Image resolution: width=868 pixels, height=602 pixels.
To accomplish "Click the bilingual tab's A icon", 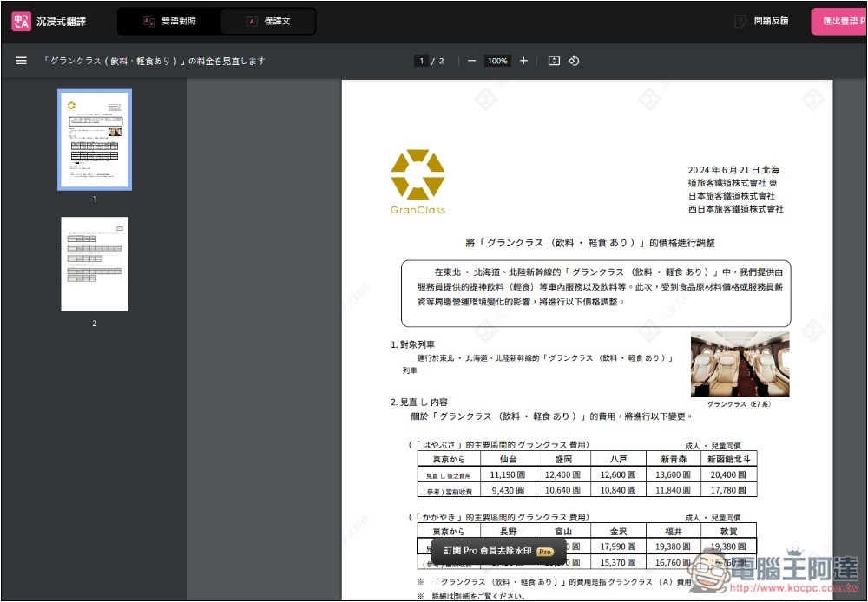I will (x=148, y=22).
